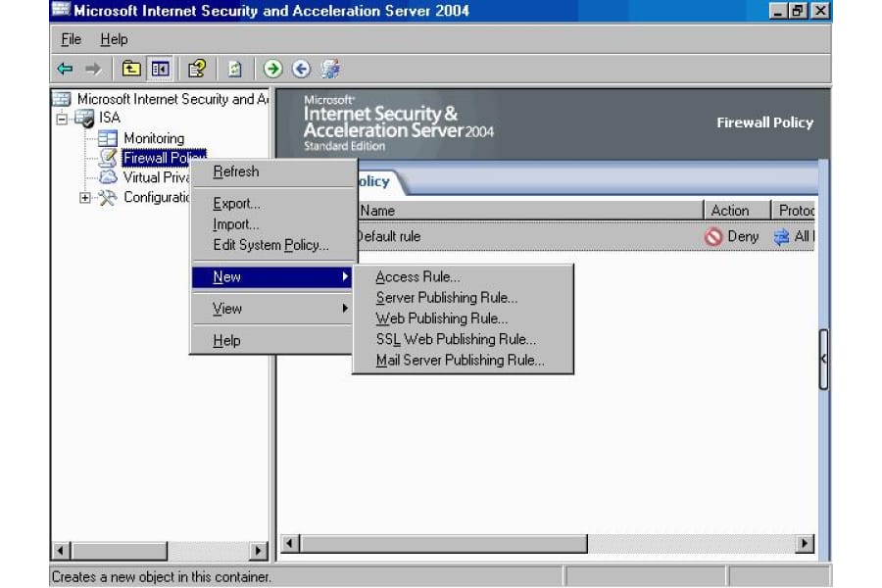The image size is (882, 588).
Task: Choose Export... from the context menu
Action: (x=271, y=204)
